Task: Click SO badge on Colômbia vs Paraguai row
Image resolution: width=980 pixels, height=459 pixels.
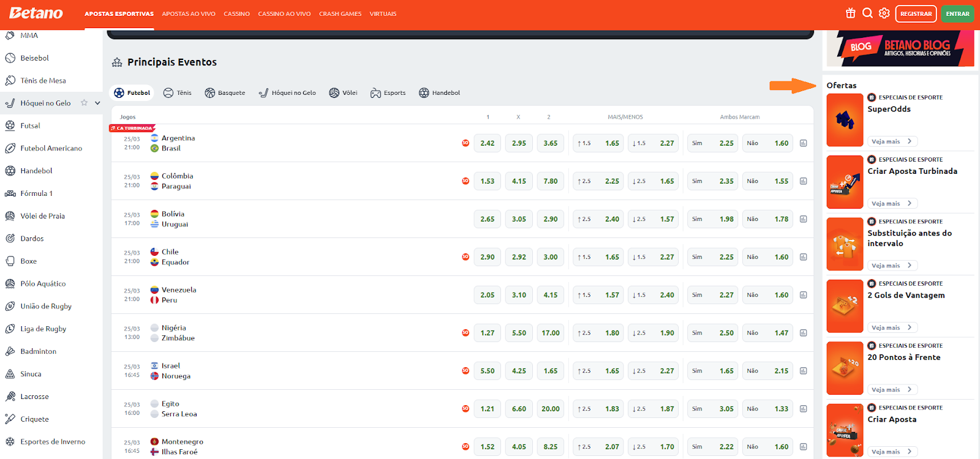Action: click(466, 181)
